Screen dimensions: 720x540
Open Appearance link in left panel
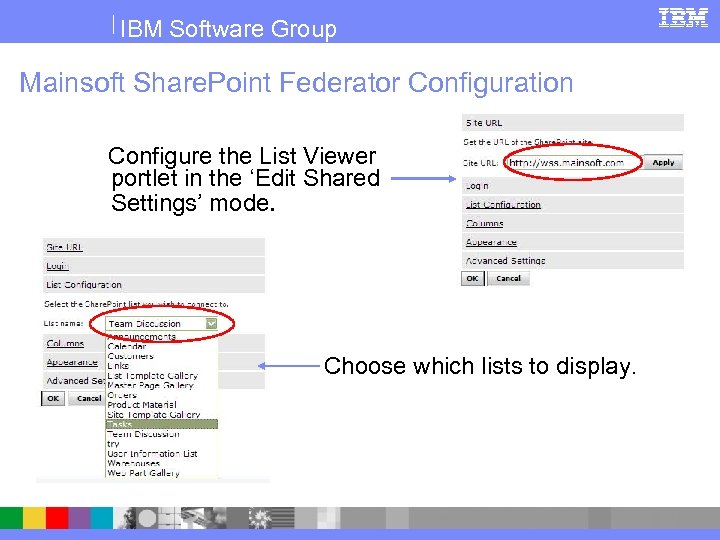(x=72, y=362)
